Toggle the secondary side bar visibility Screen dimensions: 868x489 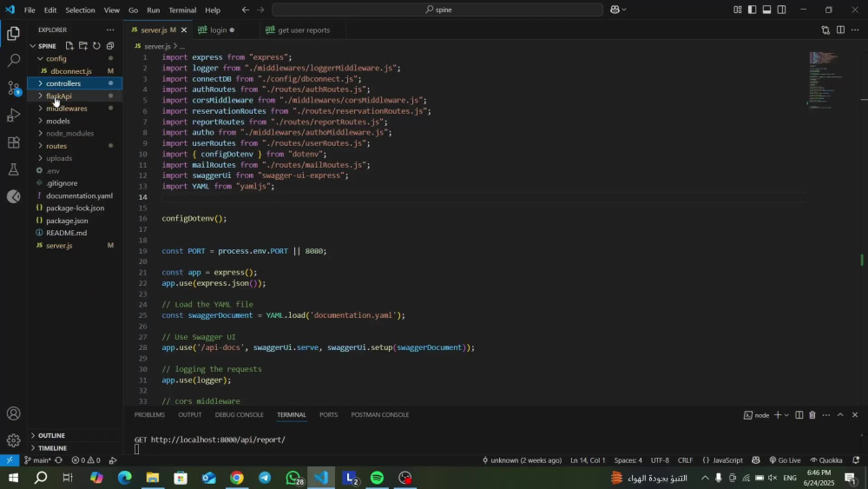[x=782, y=10]
